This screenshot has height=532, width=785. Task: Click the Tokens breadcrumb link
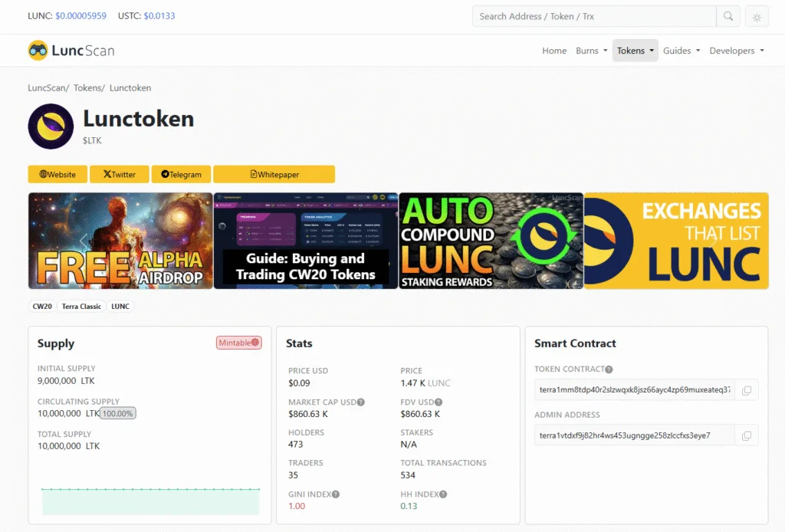click(x=87, y=87)
